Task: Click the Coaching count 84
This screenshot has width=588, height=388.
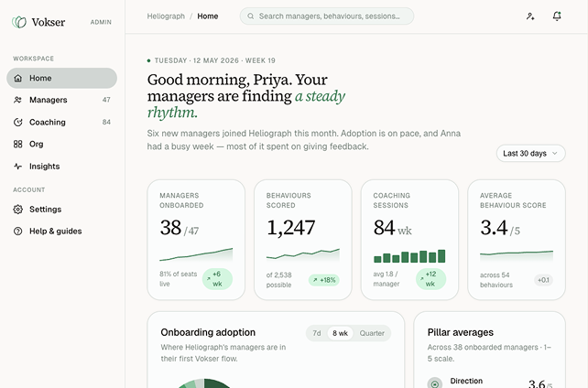Action: click(106, 122)
